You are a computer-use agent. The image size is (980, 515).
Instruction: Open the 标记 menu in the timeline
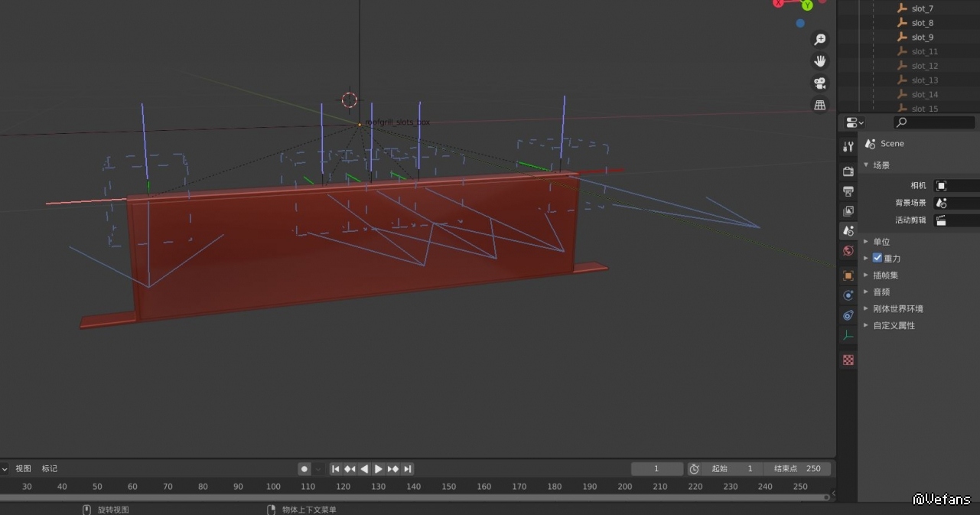pos(50,469)
